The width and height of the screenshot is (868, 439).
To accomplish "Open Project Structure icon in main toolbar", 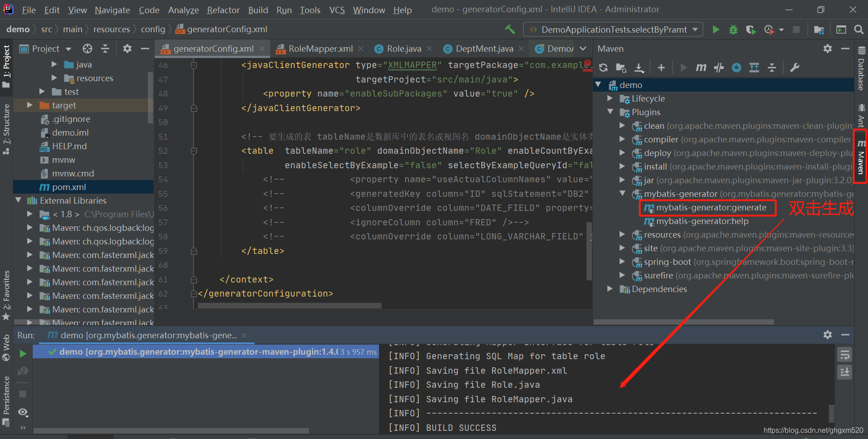I will click(819, 29).
